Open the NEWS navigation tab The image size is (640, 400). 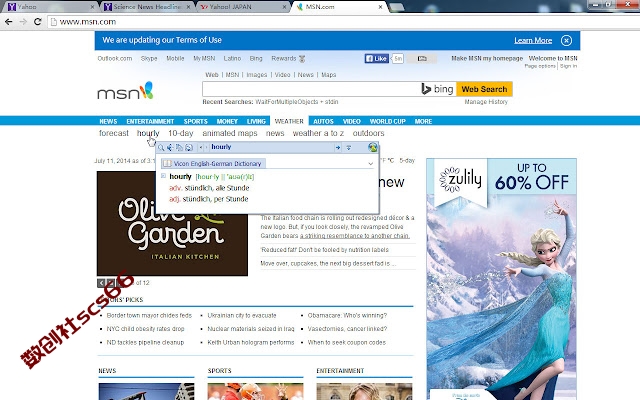108,121
